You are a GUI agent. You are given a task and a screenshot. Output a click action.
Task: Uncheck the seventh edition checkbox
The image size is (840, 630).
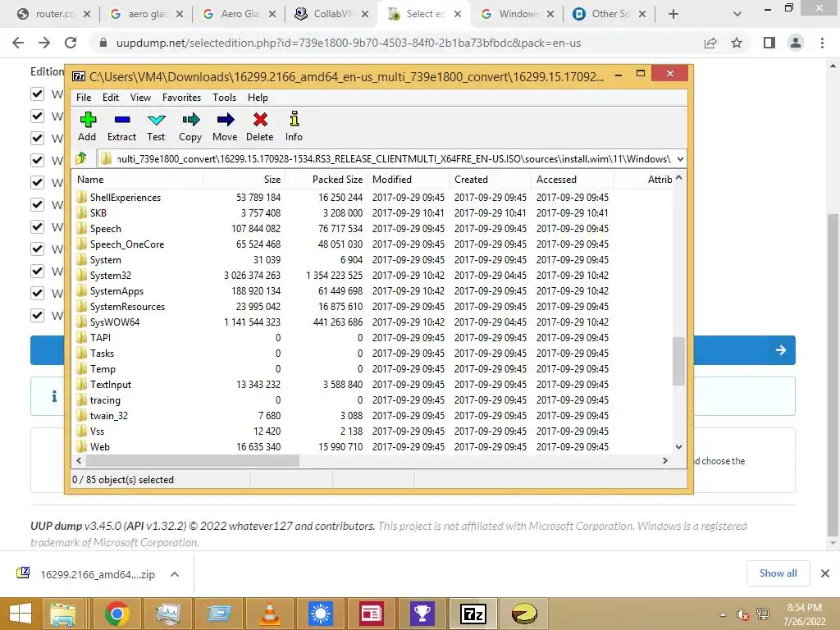pos(37,226)
